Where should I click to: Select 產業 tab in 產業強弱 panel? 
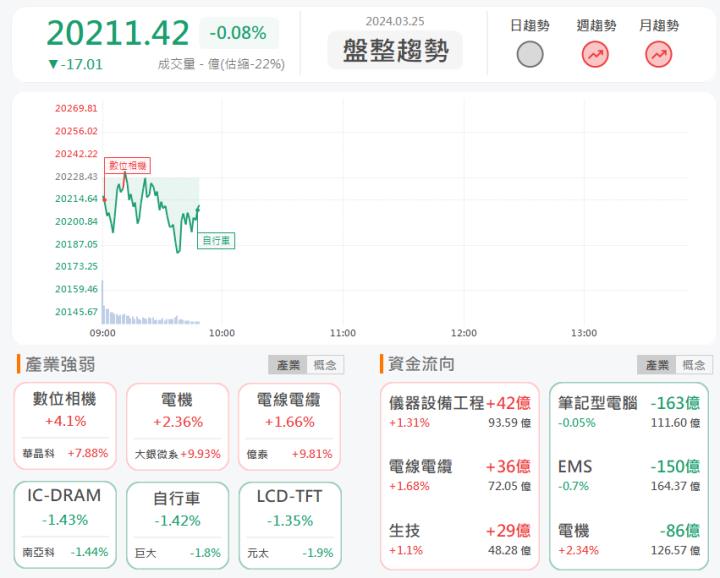288,365
